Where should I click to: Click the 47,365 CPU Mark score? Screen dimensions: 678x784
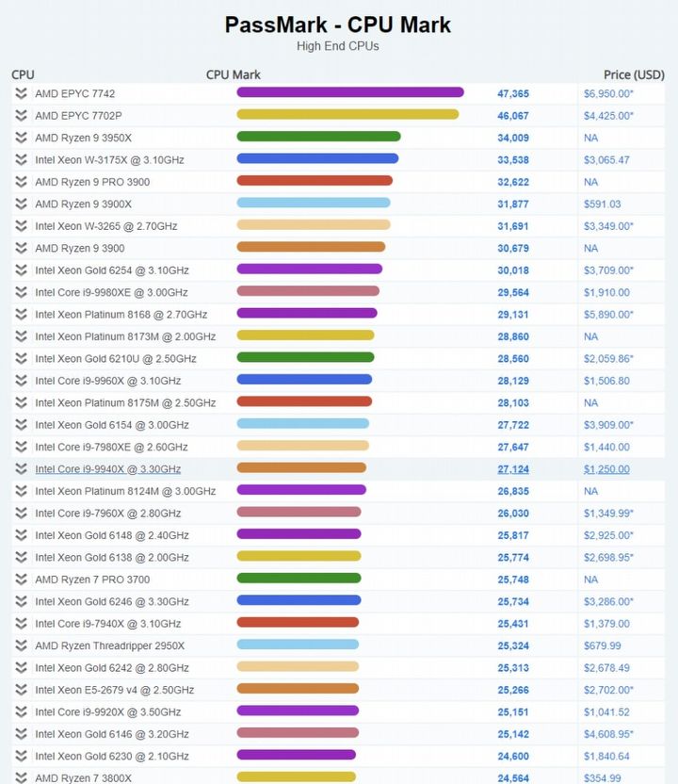(x=513, y=93)
